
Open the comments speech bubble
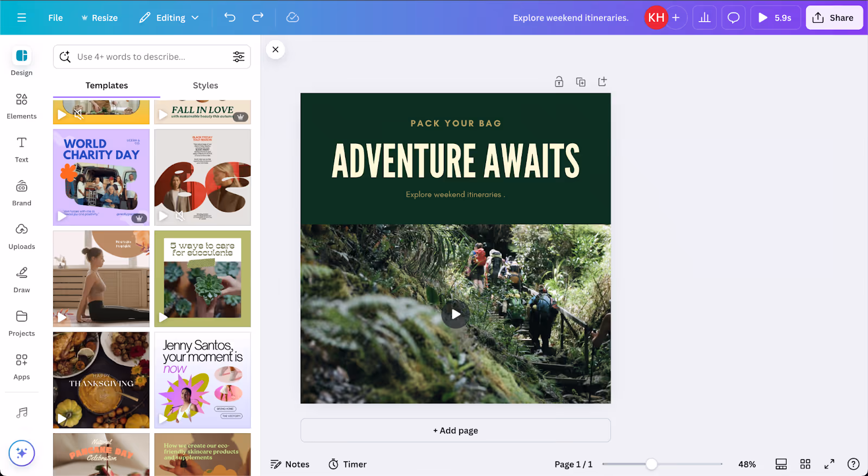pyautogui.click(x=733, y=17)
